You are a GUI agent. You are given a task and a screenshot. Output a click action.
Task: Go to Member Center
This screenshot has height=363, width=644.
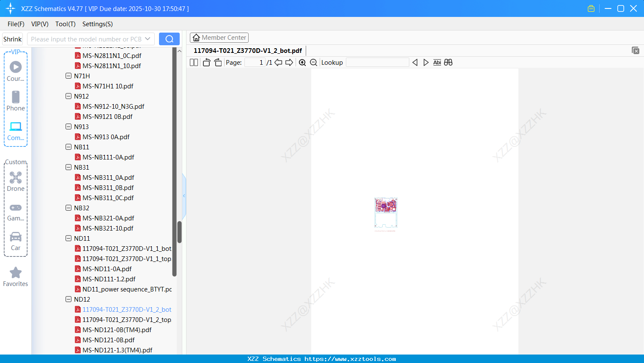pos(219,37)
